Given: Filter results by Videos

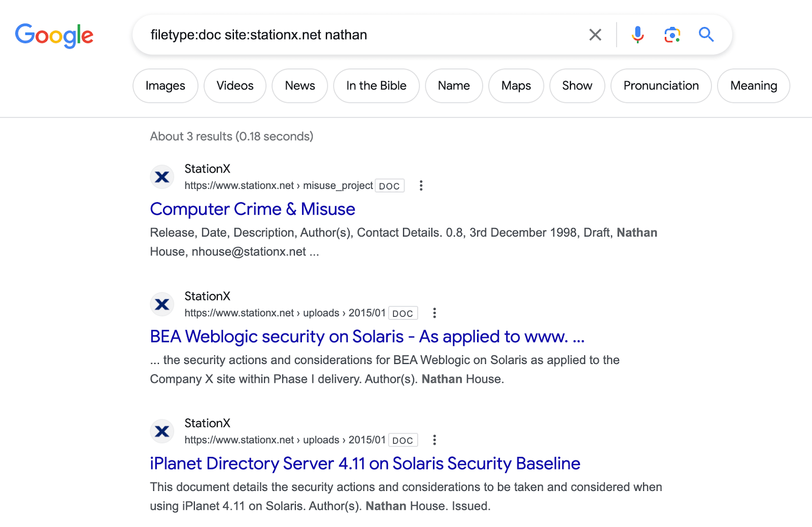Looking at the screenshot, I should pos(235,86).
